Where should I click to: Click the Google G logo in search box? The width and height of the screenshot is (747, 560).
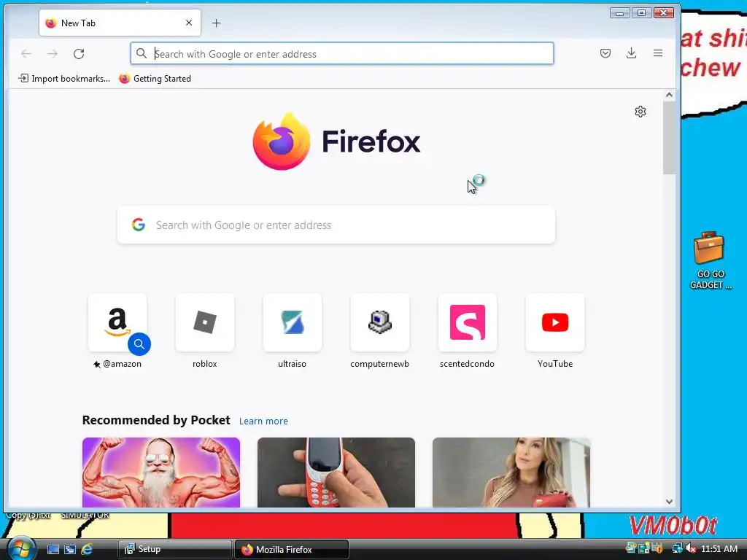(x=139, y=225)
